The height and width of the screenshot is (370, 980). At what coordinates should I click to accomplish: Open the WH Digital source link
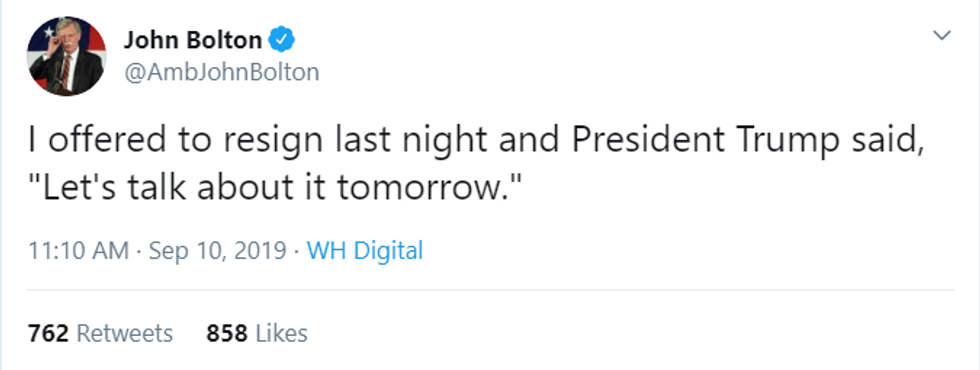pos(365,251)
